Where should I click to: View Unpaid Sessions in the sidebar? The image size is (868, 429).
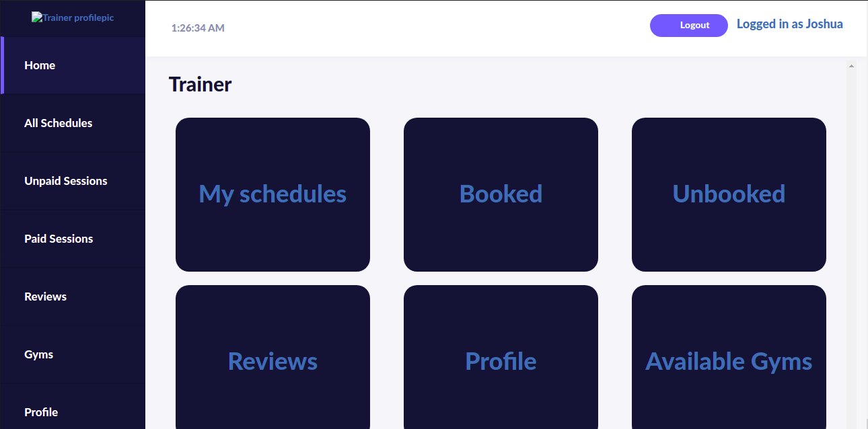click(x=65, y=181)
